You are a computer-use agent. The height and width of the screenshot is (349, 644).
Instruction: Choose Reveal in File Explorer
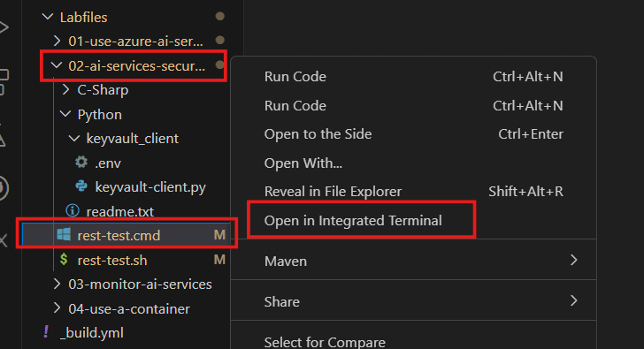pos(333,192)
